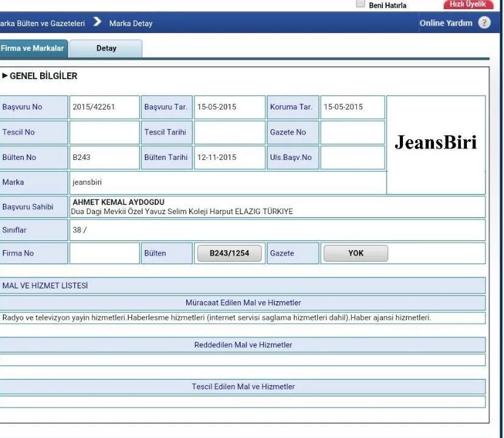Image resolution: width=504 pixels, height=438 pixels.
Task: Click the Tescil Tarihi label cell
Action: [167, 133]
